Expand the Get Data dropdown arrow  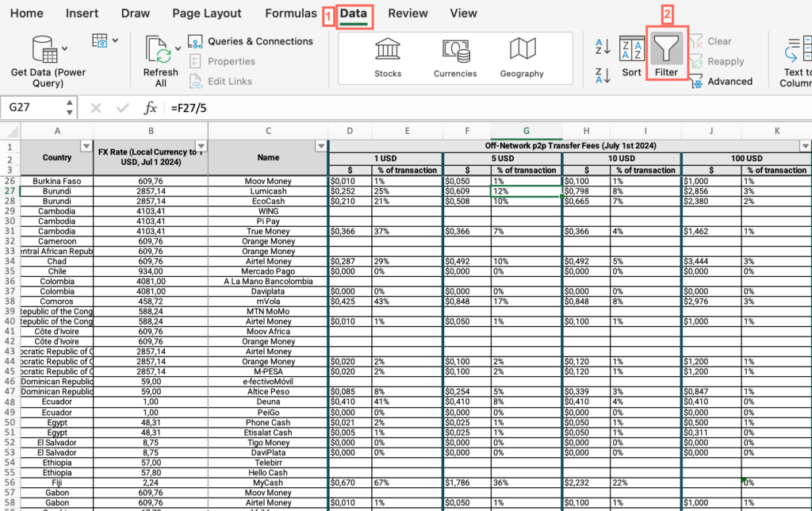[65, 48]
